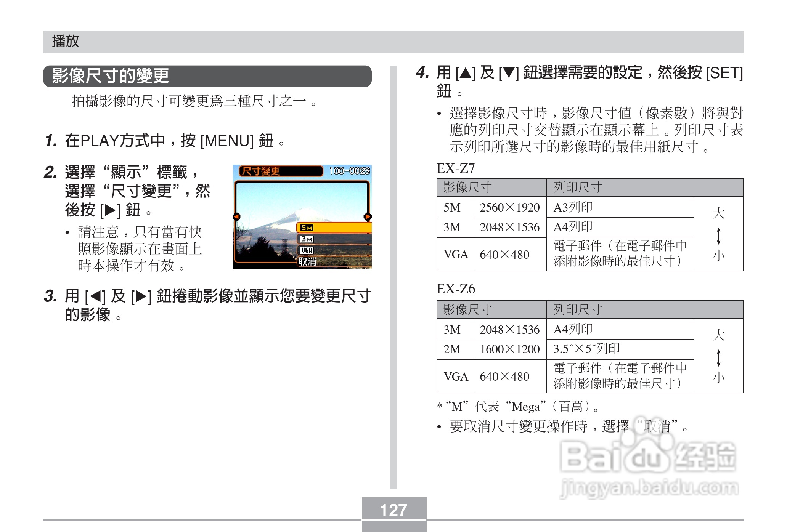Click the right orange arrow on camera screen
This screenshot has width=787, height=532.
pos(368,217)
